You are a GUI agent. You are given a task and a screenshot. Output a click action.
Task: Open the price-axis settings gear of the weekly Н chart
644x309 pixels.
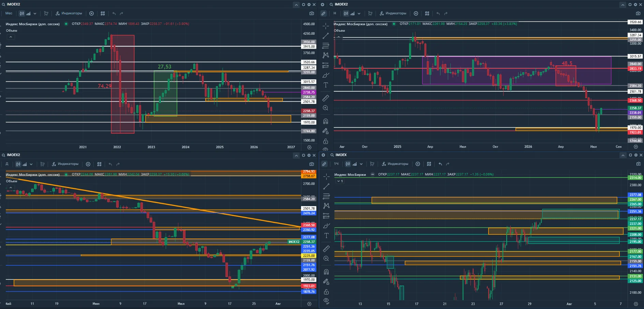(x=635, y=147)
